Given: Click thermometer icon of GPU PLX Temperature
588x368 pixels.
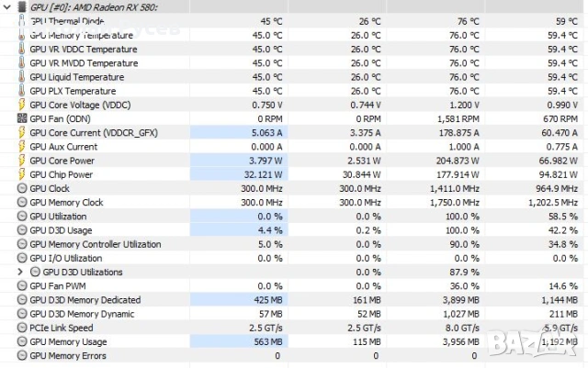Looking at the screenshot, I should tap(22, 91).
